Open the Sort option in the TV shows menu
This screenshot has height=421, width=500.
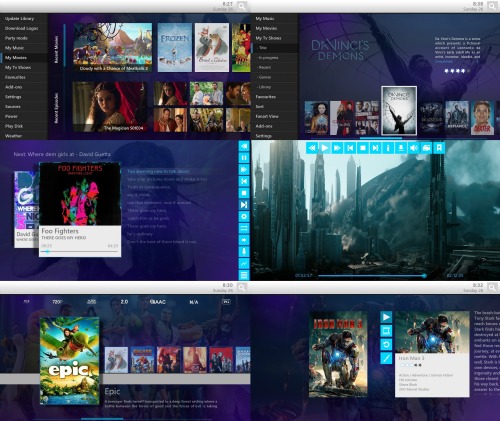[275, 106]
